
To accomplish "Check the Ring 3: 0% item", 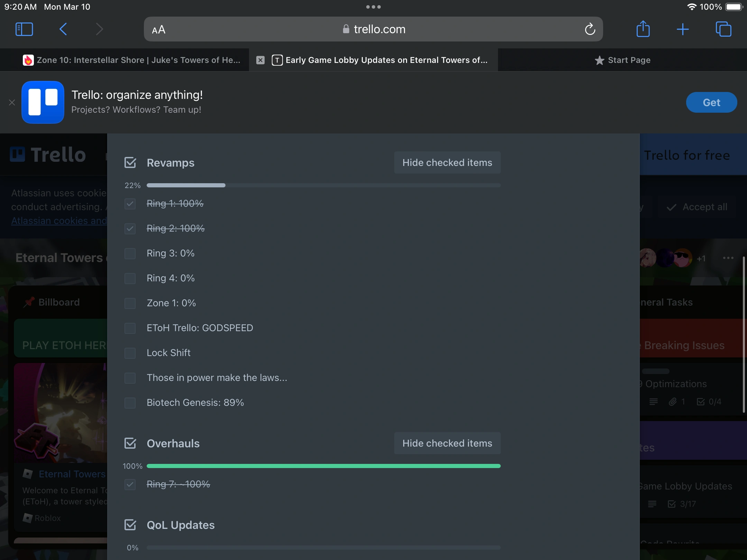I will (x=130, y=253).
